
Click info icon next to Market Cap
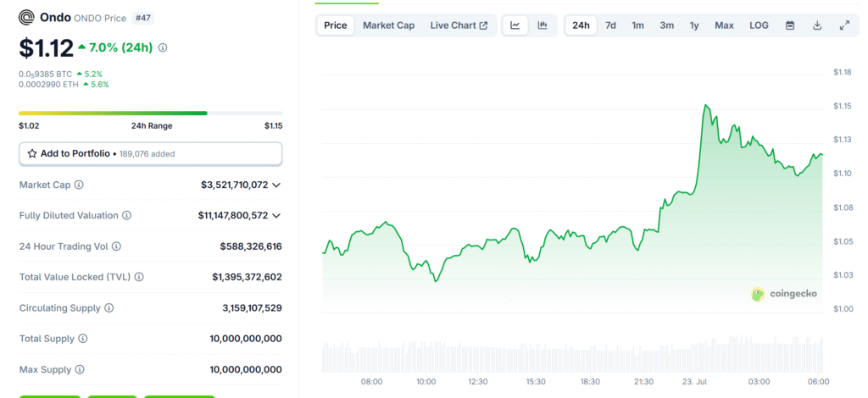(x=80, y=185)
